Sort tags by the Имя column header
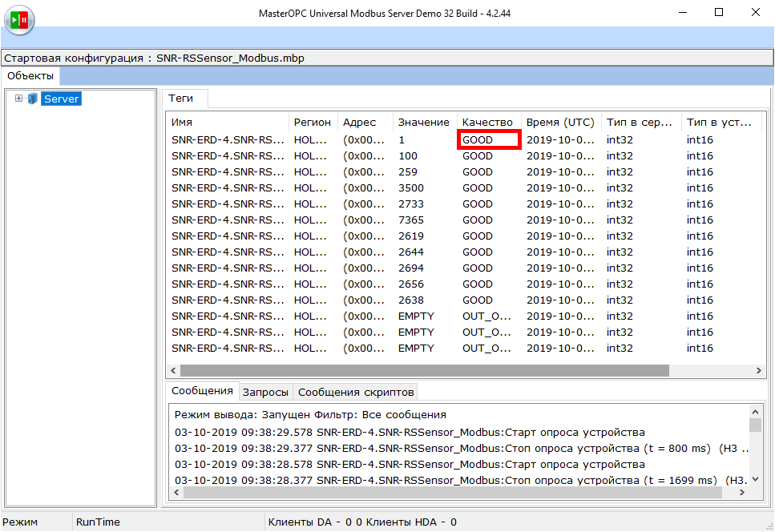Viewport: 775px width, 532px height. click(227, 123)
